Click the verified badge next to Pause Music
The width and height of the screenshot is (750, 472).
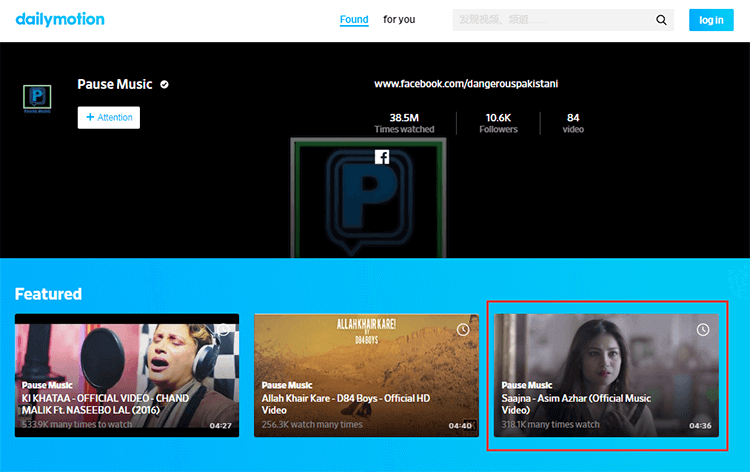[164, 85]
